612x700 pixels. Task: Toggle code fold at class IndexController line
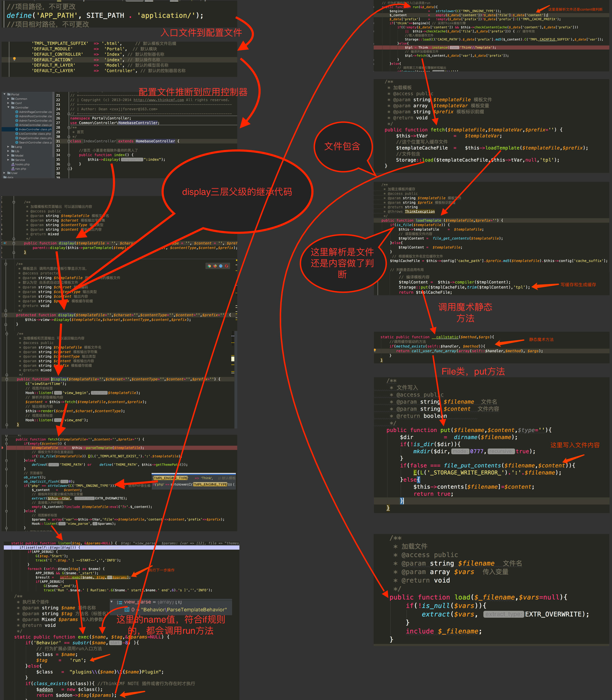[69, 141]
